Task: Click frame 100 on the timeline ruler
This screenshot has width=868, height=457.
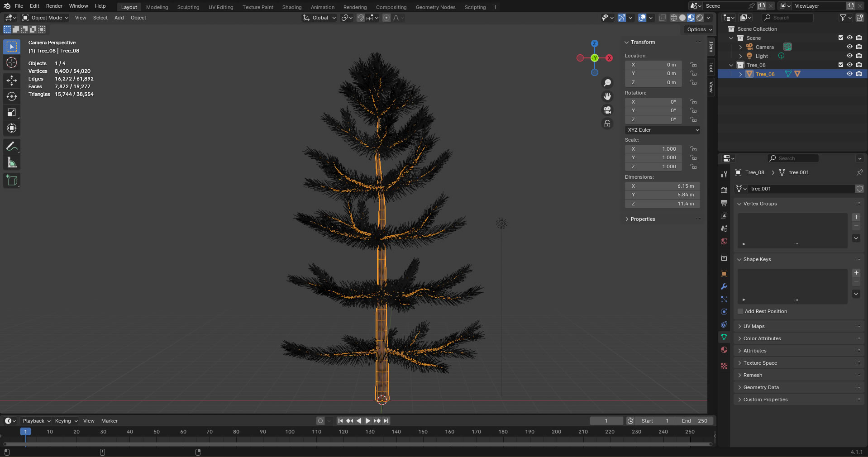Action: coord(290,432)
